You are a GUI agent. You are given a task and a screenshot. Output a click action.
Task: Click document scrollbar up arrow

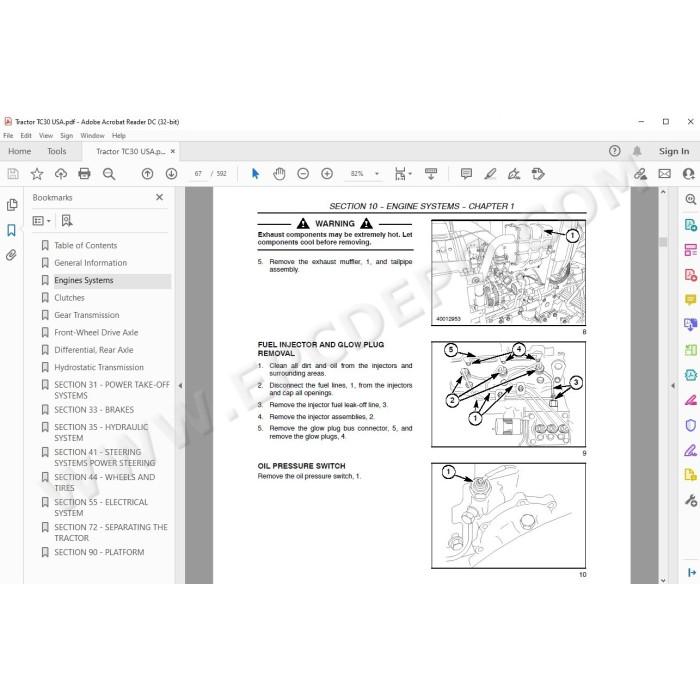pos(663,192)
